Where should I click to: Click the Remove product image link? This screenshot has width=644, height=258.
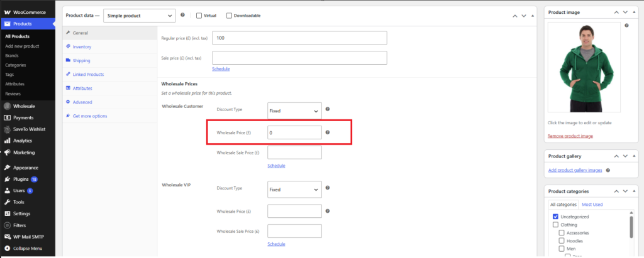point(570,136)
